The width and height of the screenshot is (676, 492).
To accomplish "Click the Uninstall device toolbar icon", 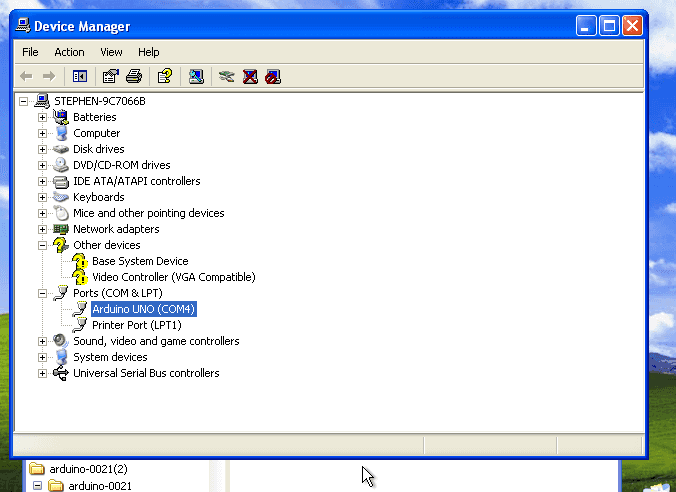I will [x=250, y=77].
